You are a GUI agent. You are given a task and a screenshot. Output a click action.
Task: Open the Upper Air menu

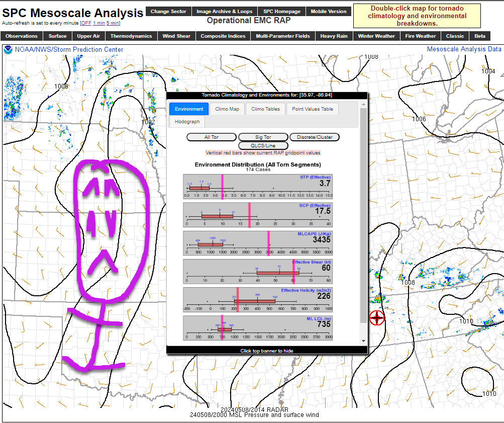coord(88,36)
